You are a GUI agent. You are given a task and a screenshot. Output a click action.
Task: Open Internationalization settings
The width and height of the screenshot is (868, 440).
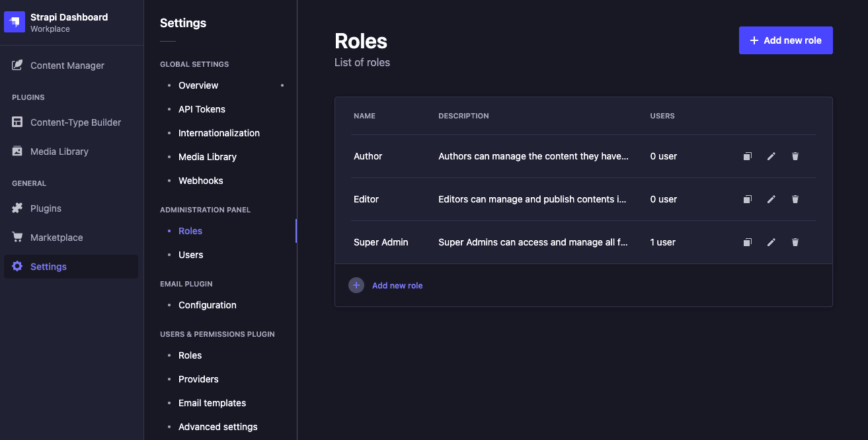coord(219,133)
